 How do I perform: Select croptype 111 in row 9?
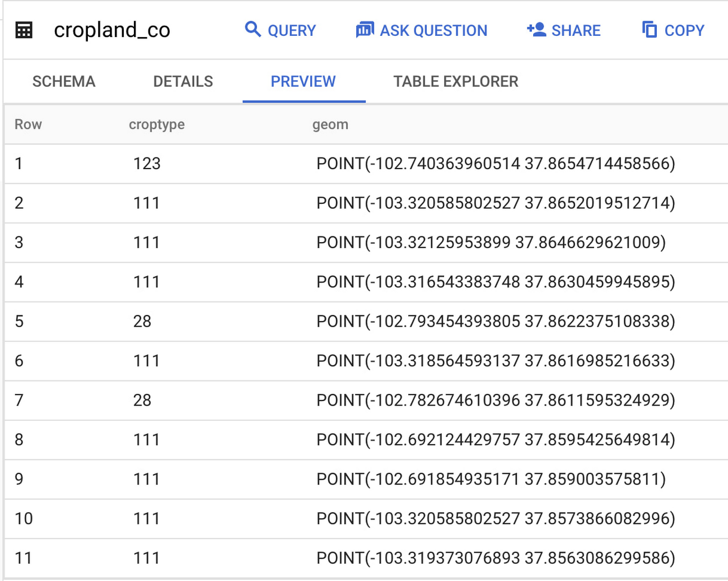(x=147, y=480)
